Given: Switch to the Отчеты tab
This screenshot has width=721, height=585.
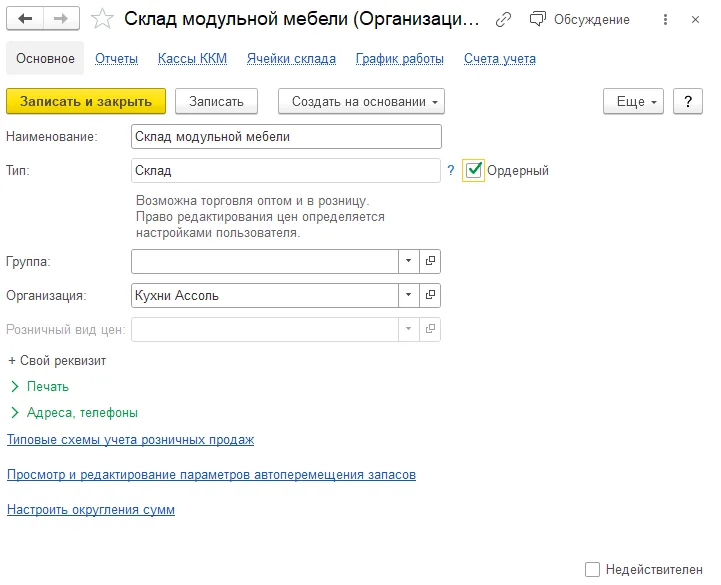Looking at the screenshot, I should click(116, 58).
